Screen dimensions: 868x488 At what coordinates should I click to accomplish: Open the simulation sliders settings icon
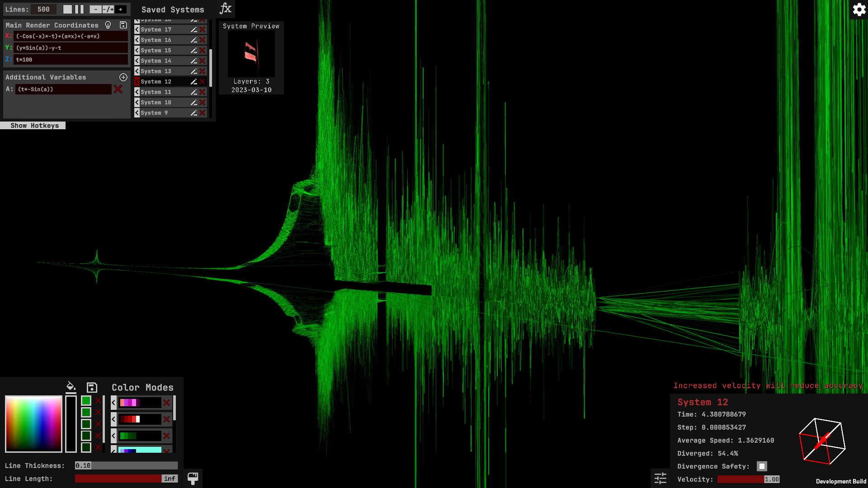[660, 478]
